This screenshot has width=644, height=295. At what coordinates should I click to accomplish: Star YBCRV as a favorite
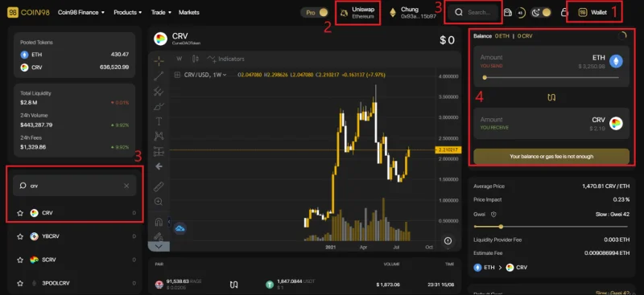pos(19,236)
